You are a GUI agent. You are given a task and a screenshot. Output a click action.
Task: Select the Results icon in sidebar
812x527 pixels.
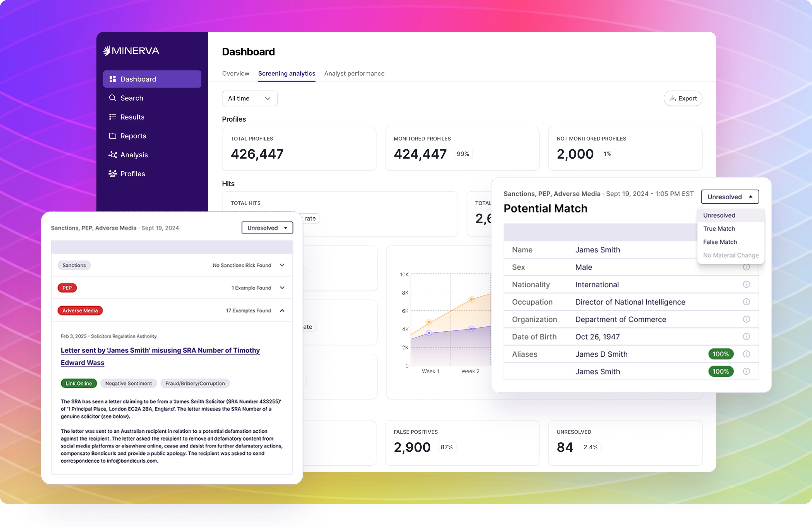[112, 117]
